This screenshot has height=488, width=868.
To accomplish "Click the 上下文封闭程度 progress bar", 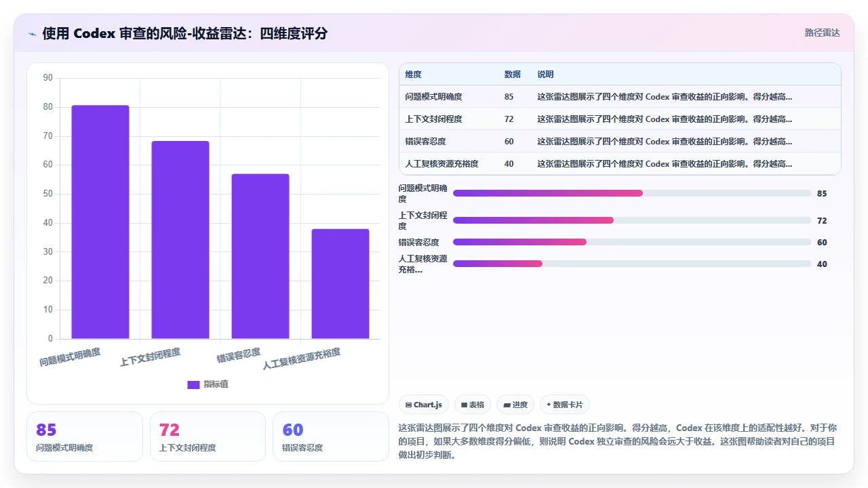I will click(632, 220).
